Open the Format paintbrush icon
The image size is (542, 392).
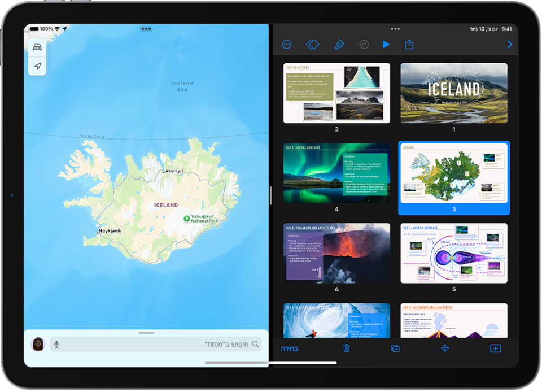[339, 45]
